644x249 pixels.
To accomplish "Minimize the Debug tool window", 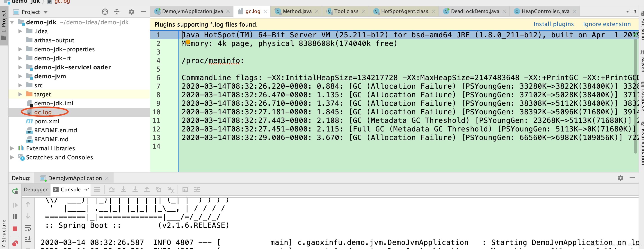I will click(632, 178).
